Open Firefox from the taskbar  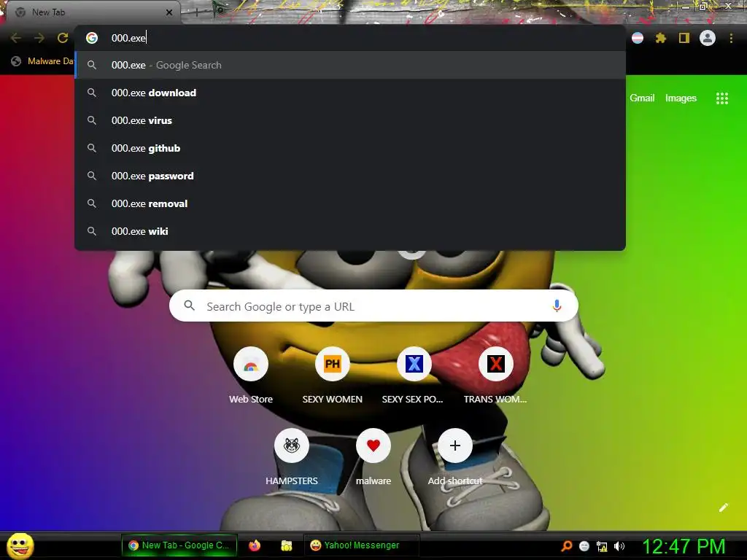point(255,545)
